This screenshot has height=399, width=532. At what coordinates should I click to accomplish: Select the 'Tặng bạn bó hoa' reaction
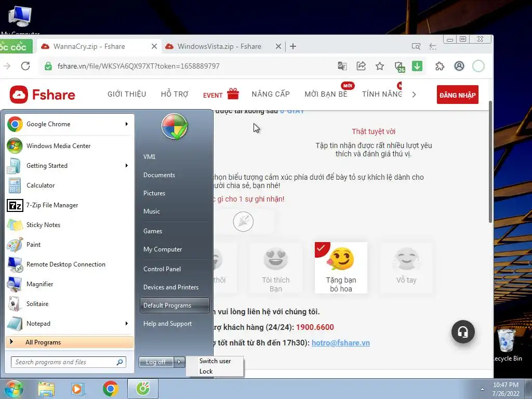click(x=341, y=268)
